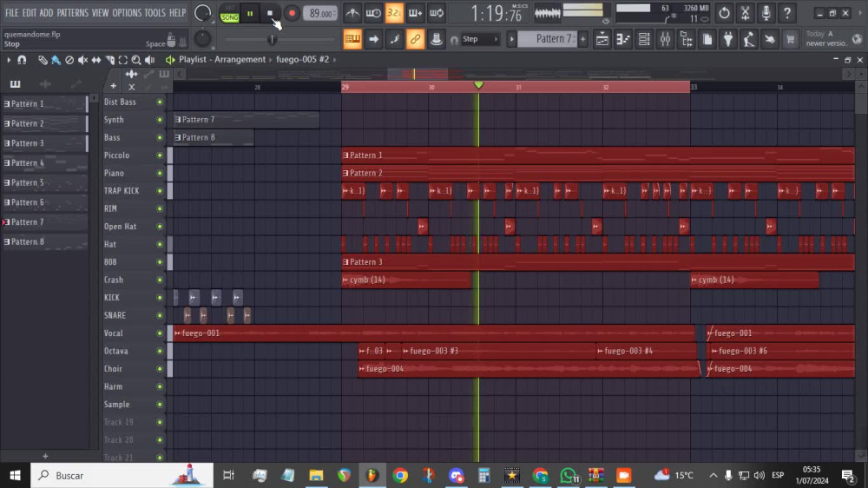Select the Playback speaker tool
The image size is (868, 488).
[x=149, y=60]
